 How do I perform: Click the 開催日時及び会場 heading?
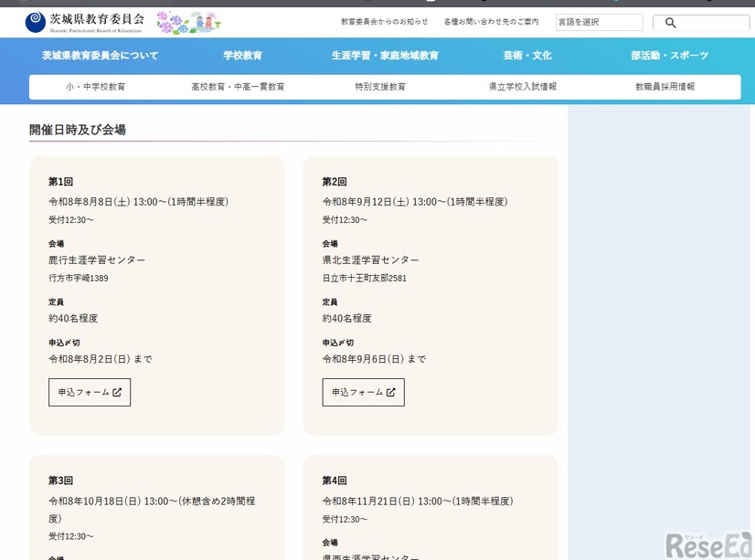tap(78, 130)
